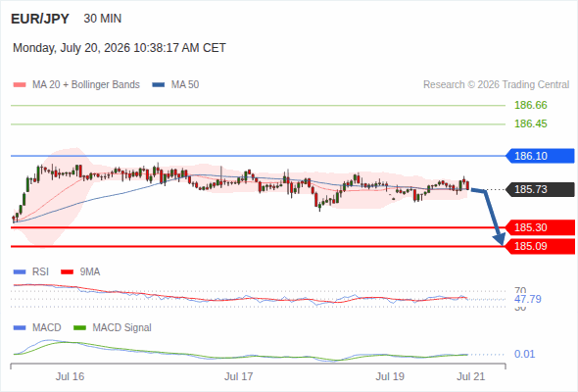Click the MACD legend label
Screen dimensions: 578x392
pyautogui.click(x=47, y=328)
